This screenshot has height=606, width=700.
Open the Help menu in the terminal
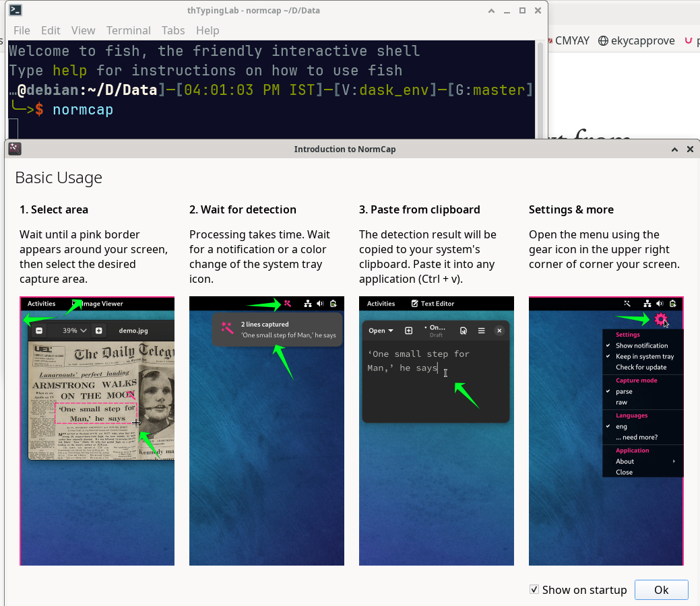pyautogui.click(x=208, y=30)
